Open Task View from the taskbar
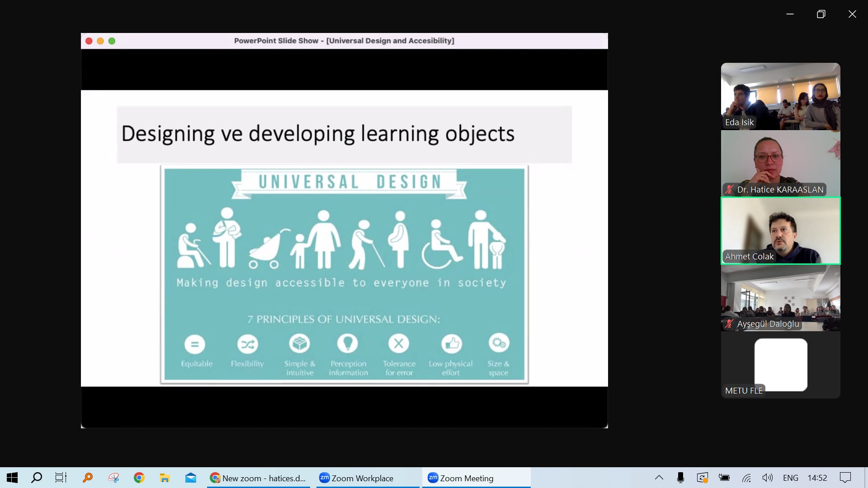 pos(61,478)
